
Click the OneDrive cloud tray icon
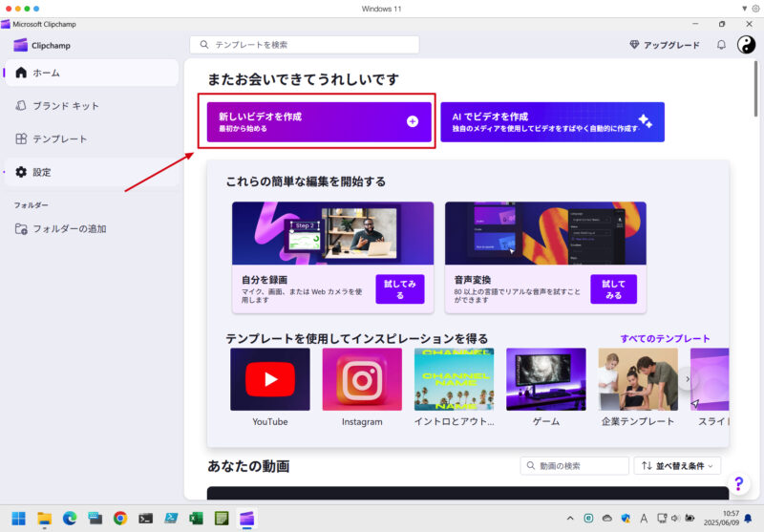606,519
